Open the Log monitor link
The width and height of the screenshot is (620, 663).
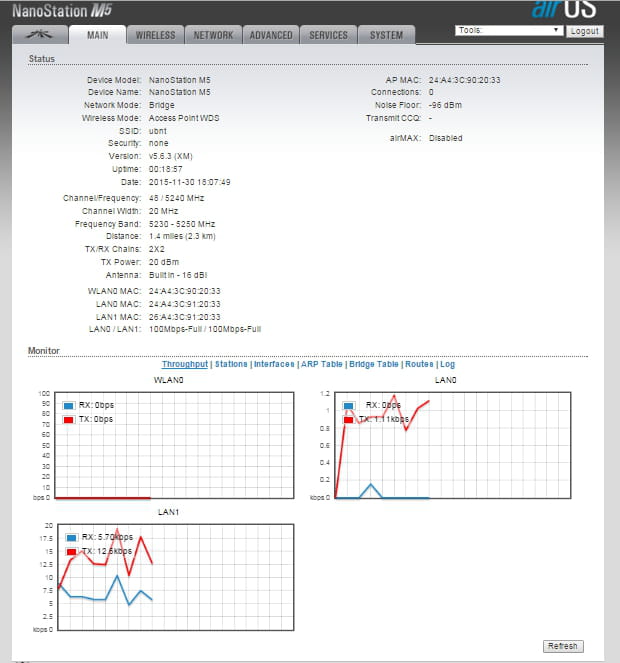[x=447, y=364]
